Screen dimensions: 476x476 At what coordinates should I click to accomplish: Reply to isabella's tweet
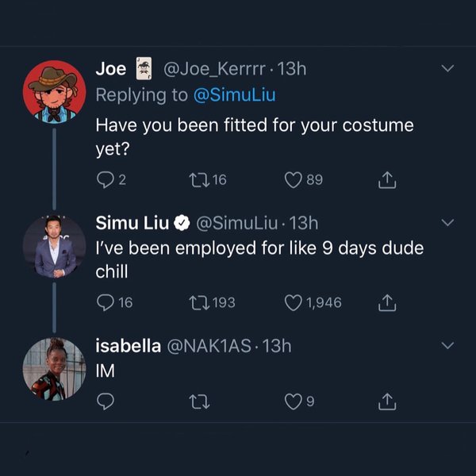click(106, 402)
